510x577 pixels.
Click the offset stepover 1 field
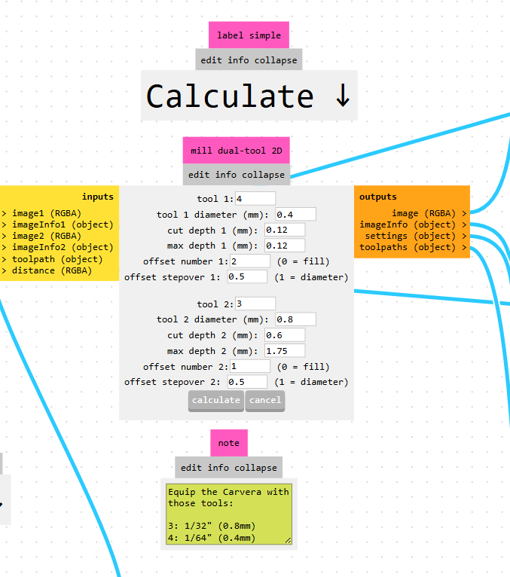[x=247, y=277]
